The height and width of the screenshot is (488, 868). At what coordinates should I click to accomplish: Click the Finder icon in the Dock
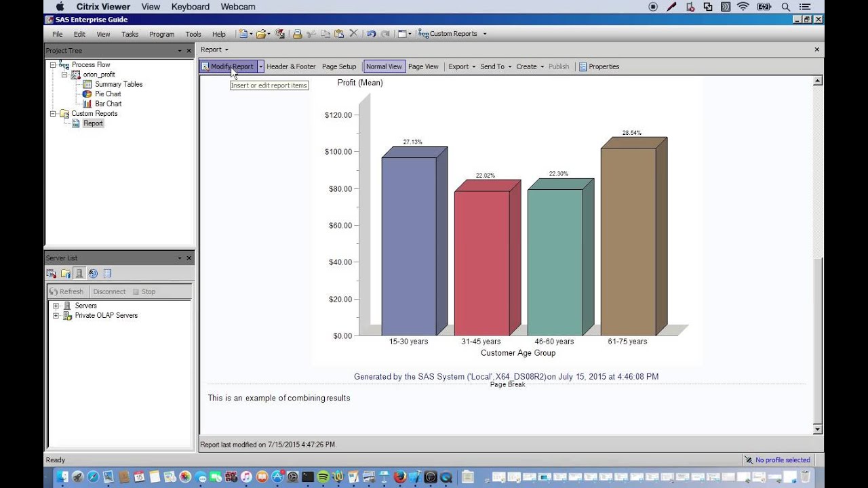[x=62, y=477]
